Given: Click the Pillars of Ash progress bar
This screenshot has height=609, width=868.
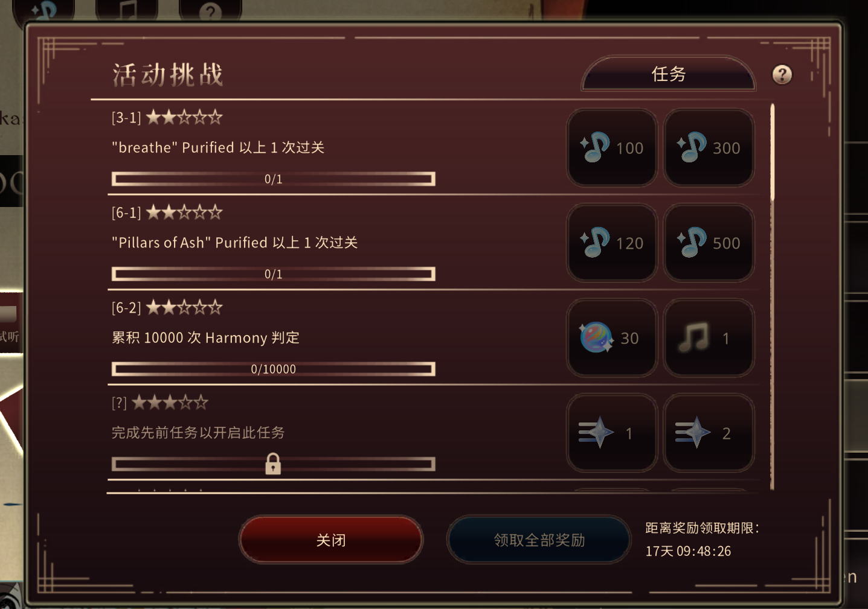Looking at the screenshot, I should (x=273, y=274).
